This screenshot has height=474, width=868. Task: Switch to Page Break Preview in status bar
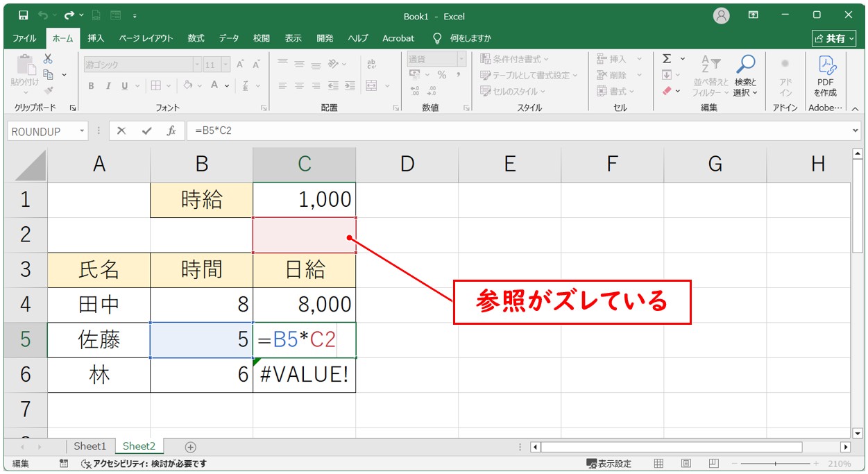point(713,463)
